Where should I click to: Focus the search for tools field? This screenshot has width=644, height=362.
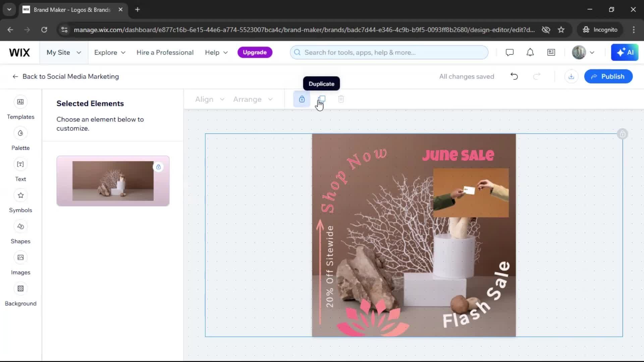click(x=389, y=52)
